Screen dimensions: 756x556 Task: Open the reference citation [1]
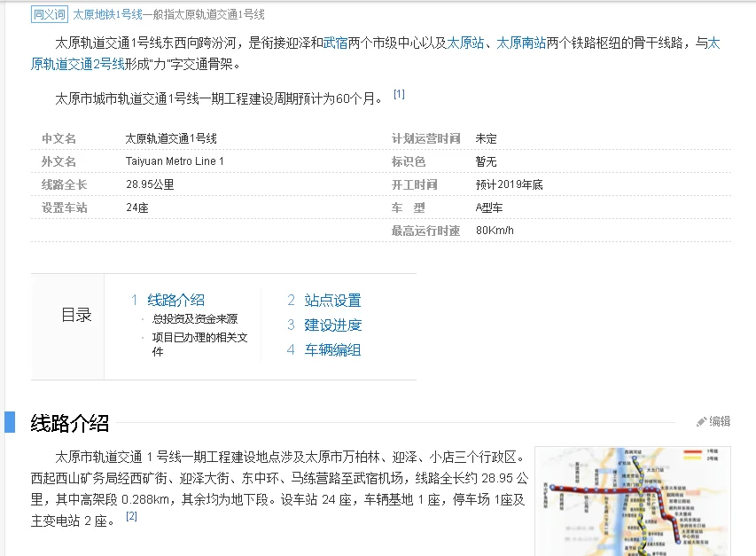click(399, 93)
